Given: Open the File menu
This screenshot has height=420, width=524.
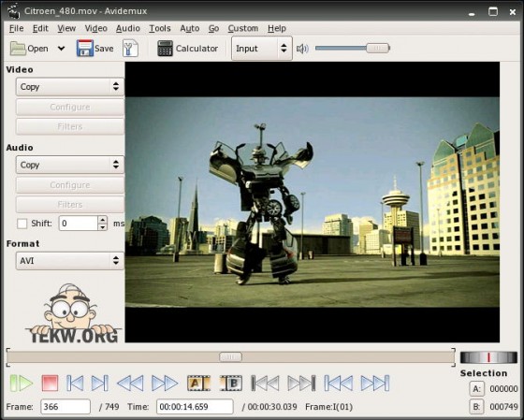Looking at the screenshot, I should pyautogui.click(x=17, y=28).
